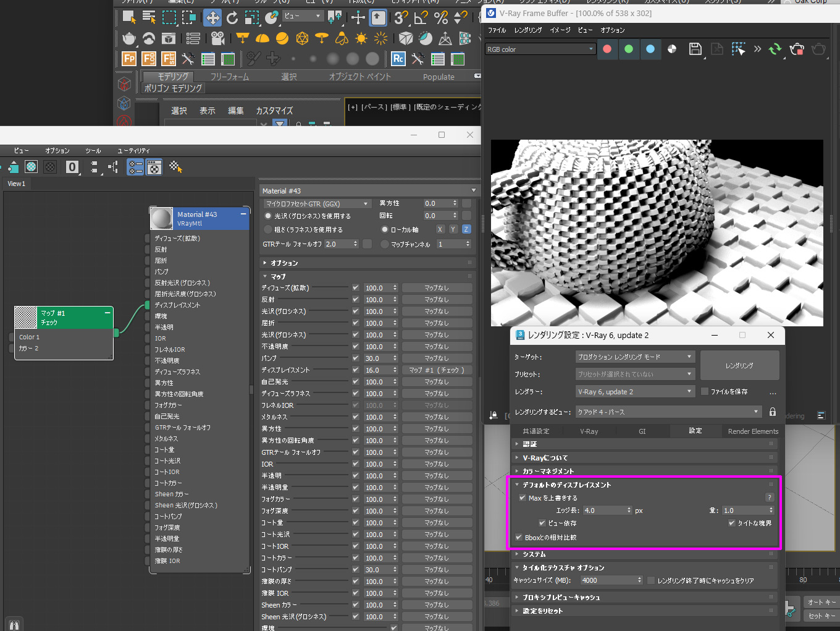
Task: Save image from V-Ray Frame Buffer
Action: point(695,49)
